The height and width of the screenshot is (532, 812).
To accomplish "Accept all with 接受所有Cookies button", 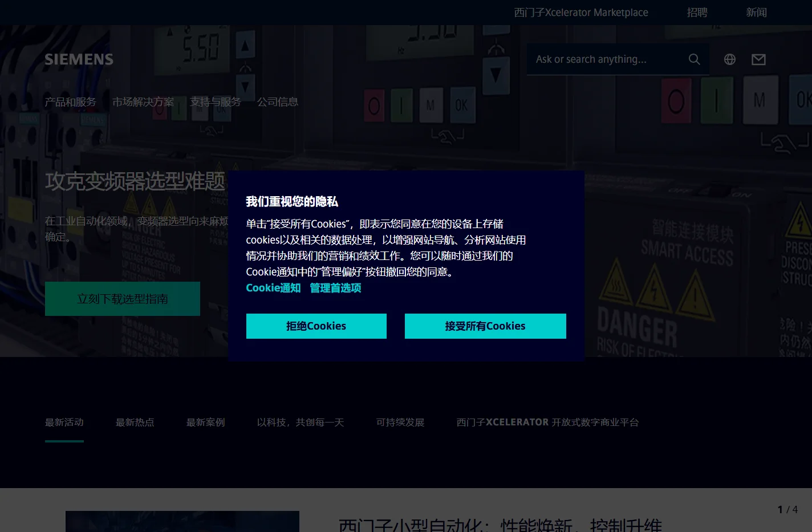I will (x=485, y=326).
